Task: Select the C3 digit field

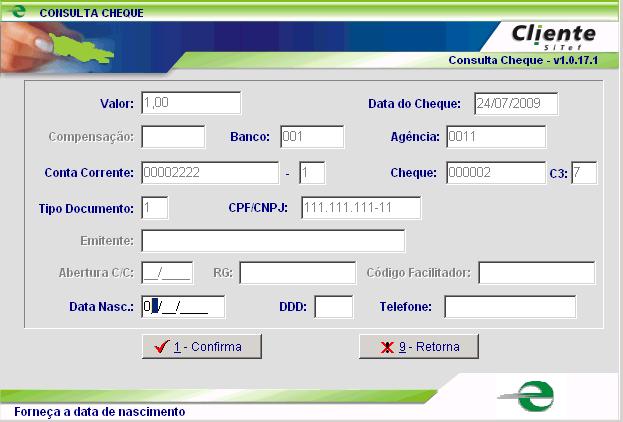Action: [584, 173]
